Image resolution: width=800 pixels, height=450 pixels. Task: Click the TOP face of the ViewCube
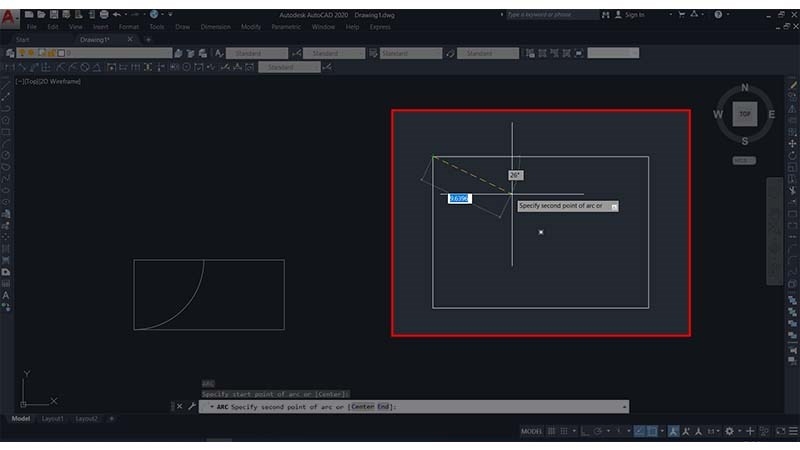745,114
